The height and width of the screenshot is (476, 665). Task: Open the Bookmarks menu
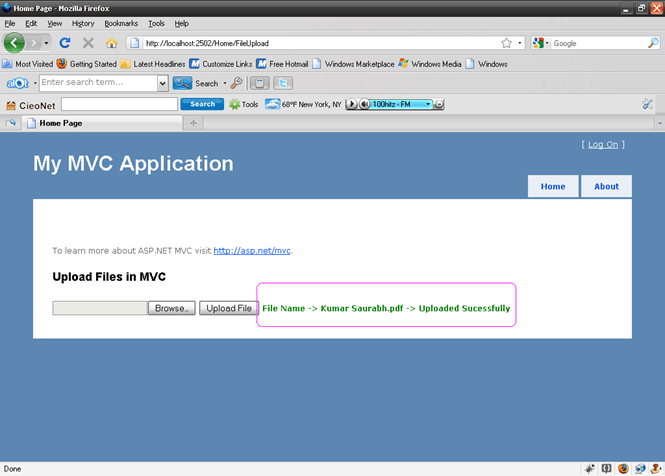(121, 23)
